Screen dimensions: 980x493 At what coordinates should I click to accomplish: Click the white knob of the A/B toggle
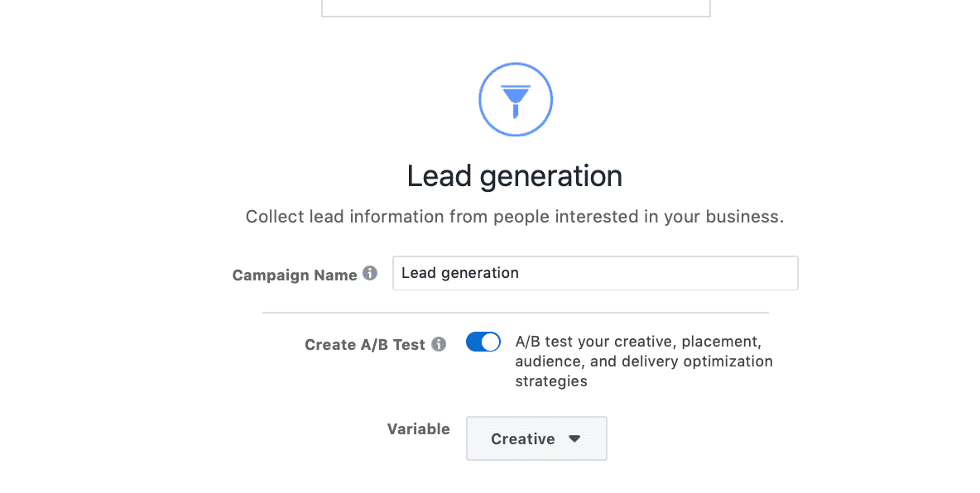point(491,342)
